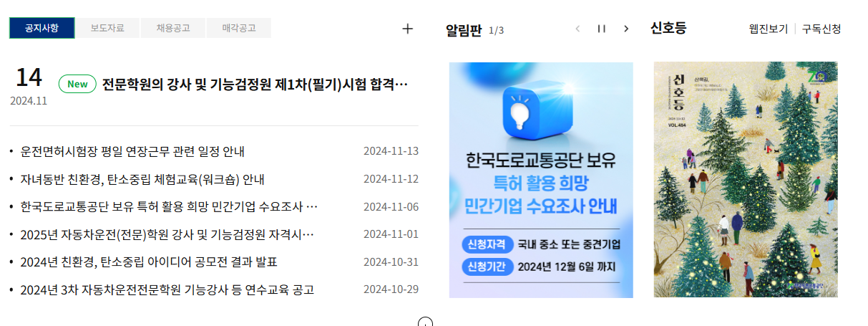
Task: Select the 공지사항 tab
Action: (x=42, y=29)
